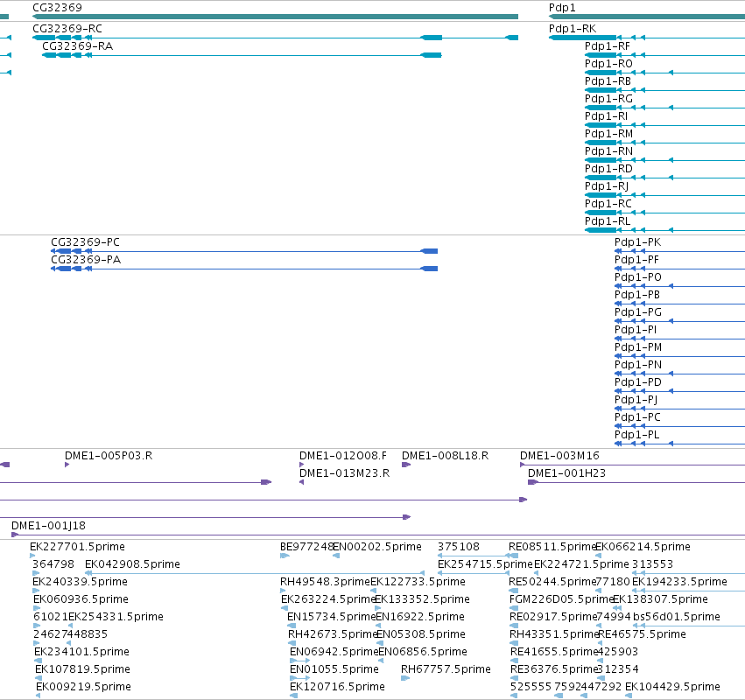The image size is (745, 700).
Task: Select the Pdp1-RF transcript
Action: [x=608, y=46]
